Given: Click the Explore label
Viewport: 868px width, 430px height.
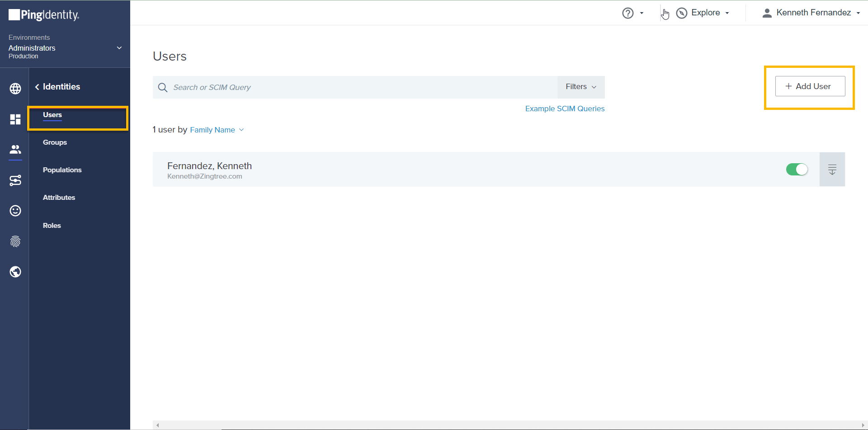Looking at the screenshot, I should (x=706, y=13).
